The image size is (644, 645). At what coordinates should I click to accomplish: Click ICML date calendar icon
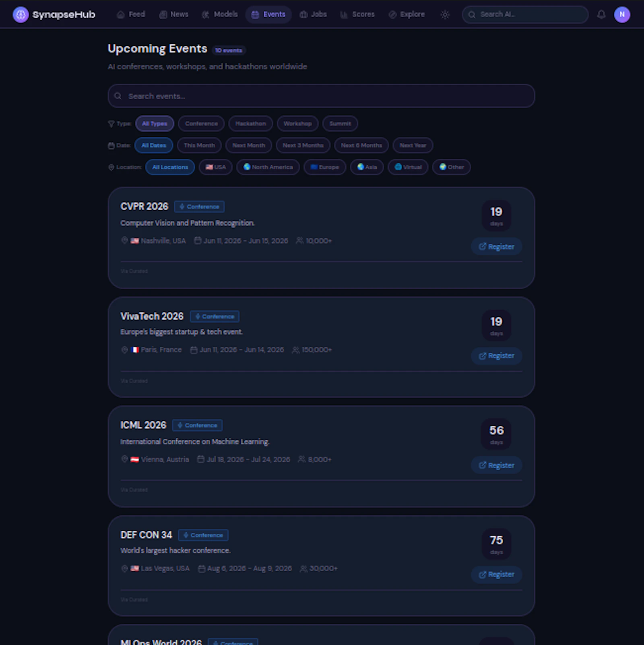[x=200, y=459]
